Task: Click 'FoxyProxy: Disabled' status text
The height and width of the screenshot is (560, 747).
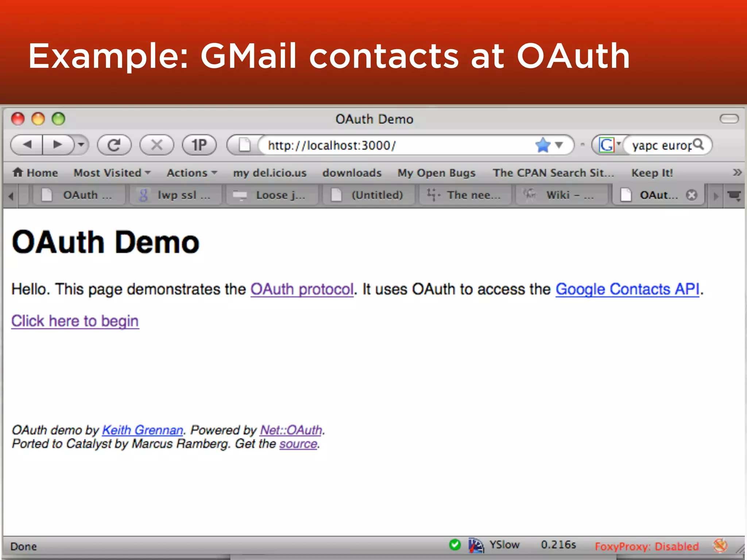Action: (x=647, y=546)
